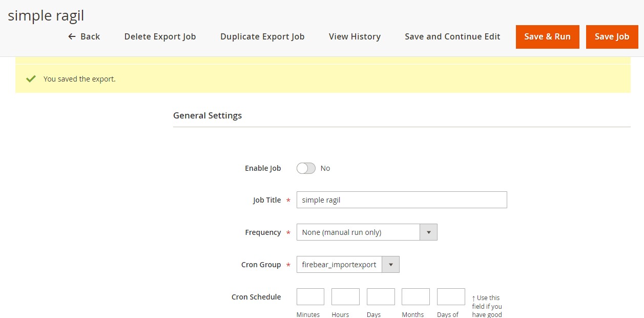The height and width of the screenshot is (318, 644).
Task: Click inside the Minutes cron schedule field
Action: 309,296
